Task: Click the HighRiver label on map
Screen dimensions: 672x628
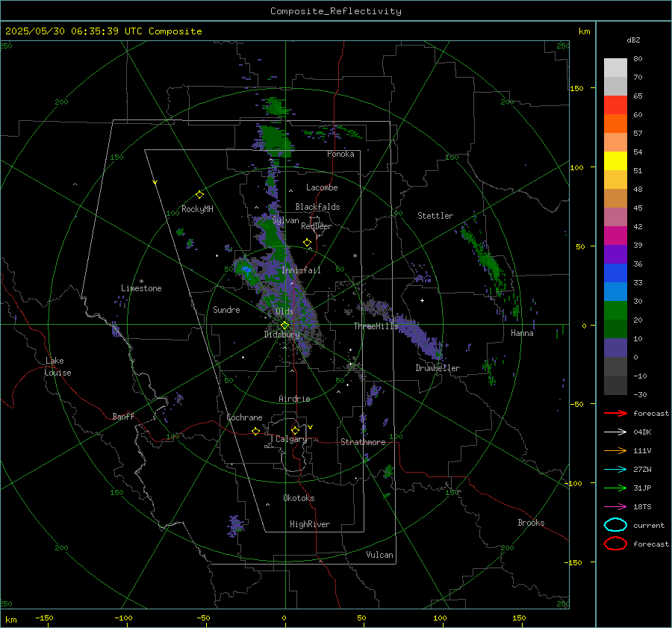Action: [x=310, y=524]
